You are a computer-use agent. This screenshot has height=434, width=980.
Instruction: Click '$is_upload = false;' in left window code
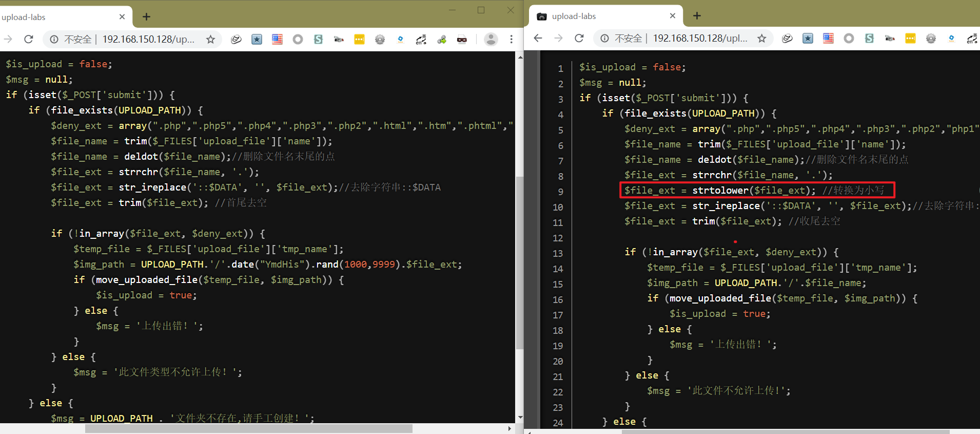59,64
